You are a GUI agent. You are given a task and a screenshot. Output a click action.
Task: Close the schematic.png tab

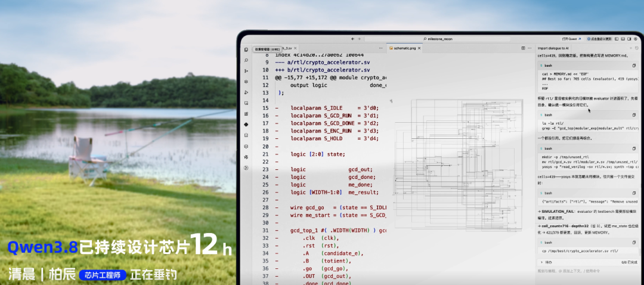pos(419,48)
